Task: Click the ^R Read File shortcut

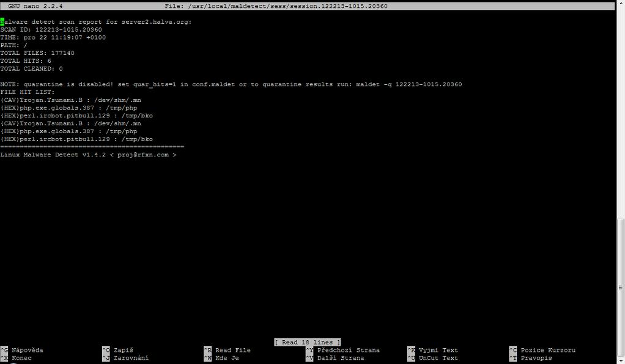Action: tap(227, 350)
